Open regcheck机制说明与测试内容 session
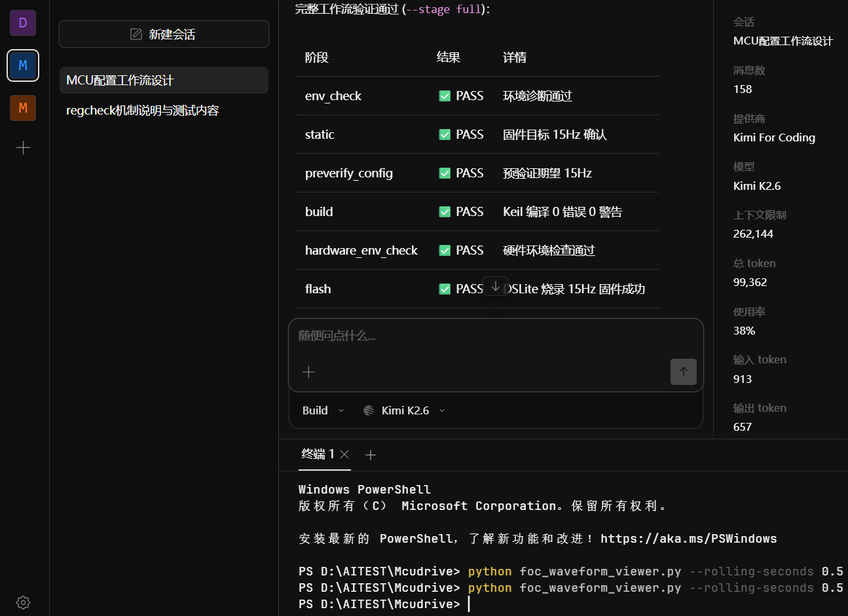The image size is (848, 616). [x=164, y=111]
